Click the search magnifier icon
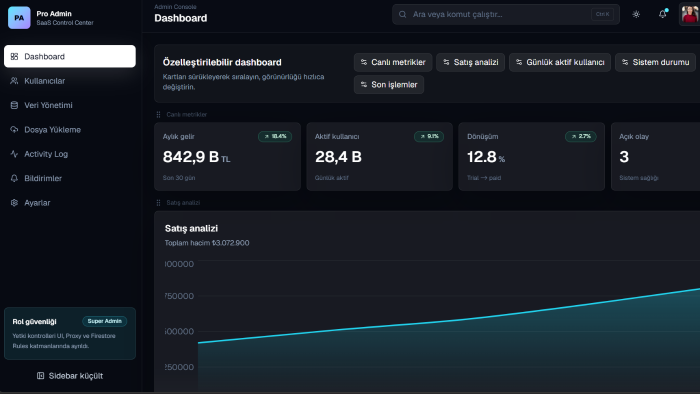Screen dimensions: 700x394 point(402,14)
